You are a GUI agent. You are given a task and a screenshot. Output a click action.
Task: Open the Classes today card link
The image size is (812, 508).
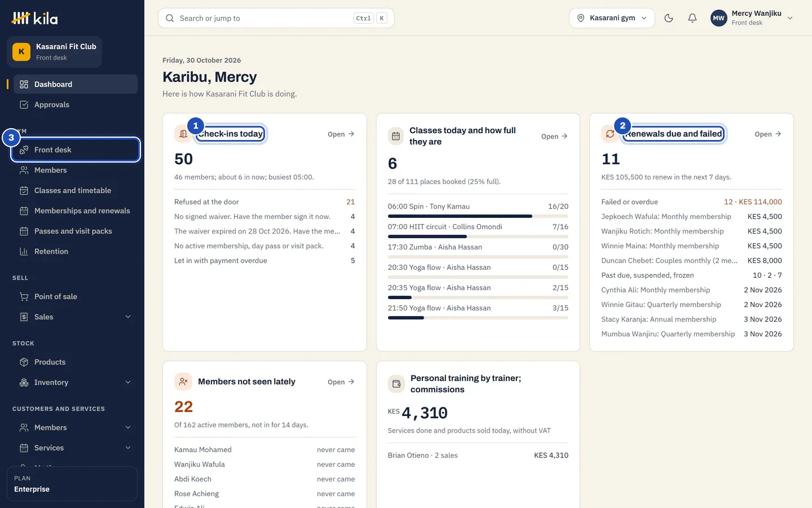coord(554,136)
